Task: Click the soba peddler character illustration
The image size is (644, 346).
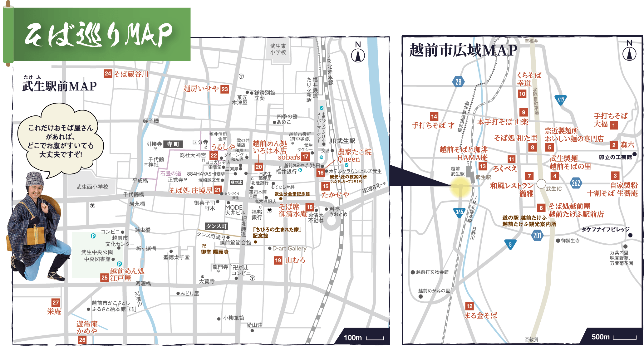Action: tap(38, 227)
